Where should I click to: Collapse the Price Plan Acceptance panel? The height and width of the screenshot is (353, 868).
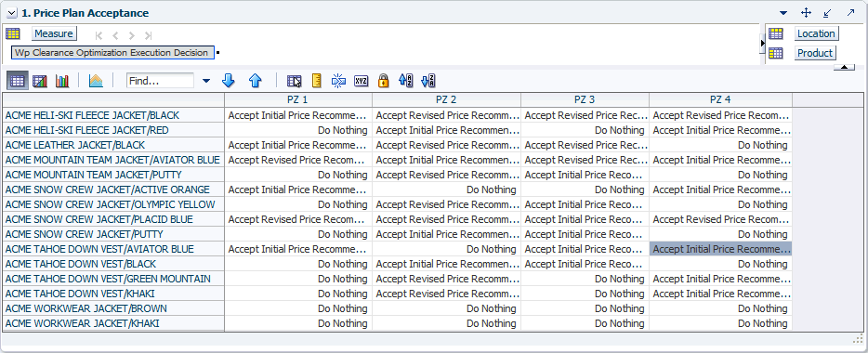tap(12, 13)
